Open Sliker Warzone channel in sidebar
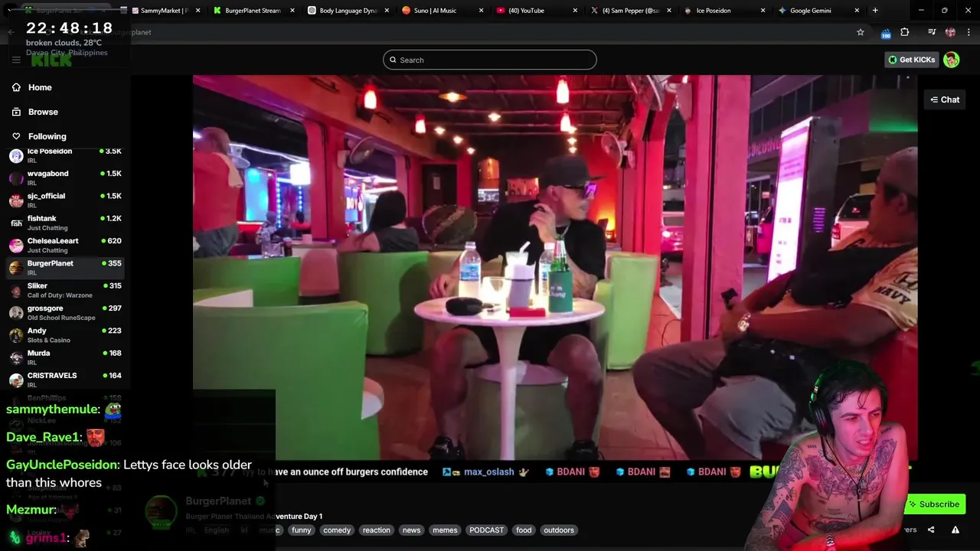The width and height of the screenshot is (980, 551). 65,290
